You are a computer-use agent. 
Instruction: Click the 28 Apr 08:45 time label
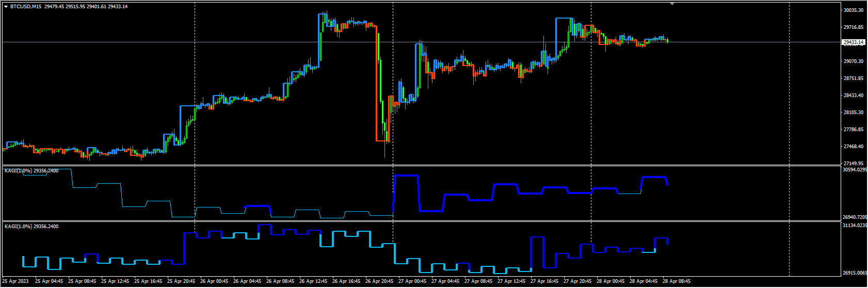(677, 282)
